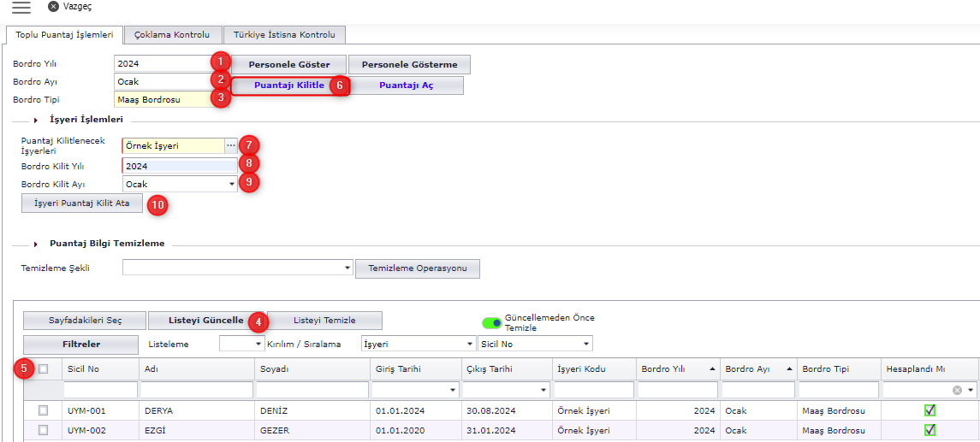Open the Listeleme dropdown

(x=258, y=344)
